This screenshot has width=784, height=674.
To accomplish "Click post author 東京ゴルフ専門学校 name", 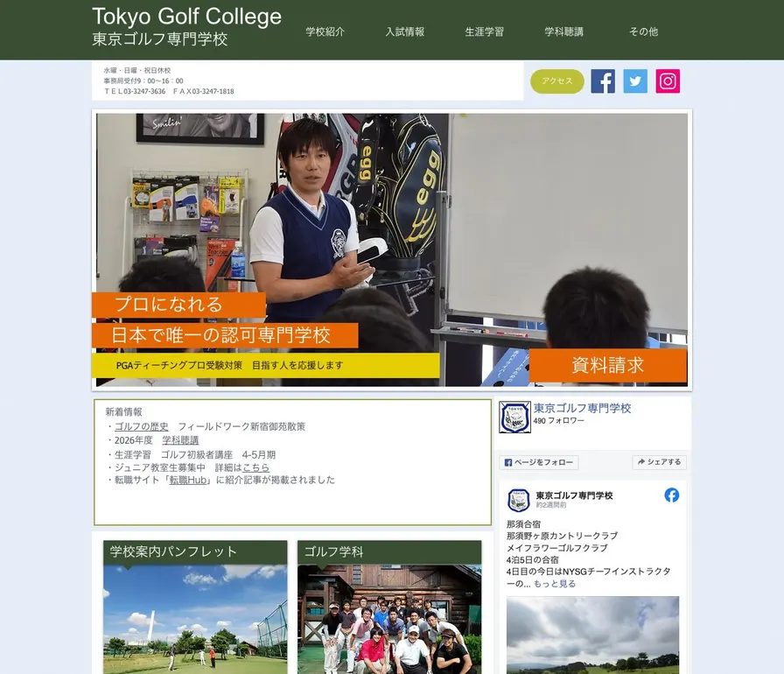I will [574, 495].
